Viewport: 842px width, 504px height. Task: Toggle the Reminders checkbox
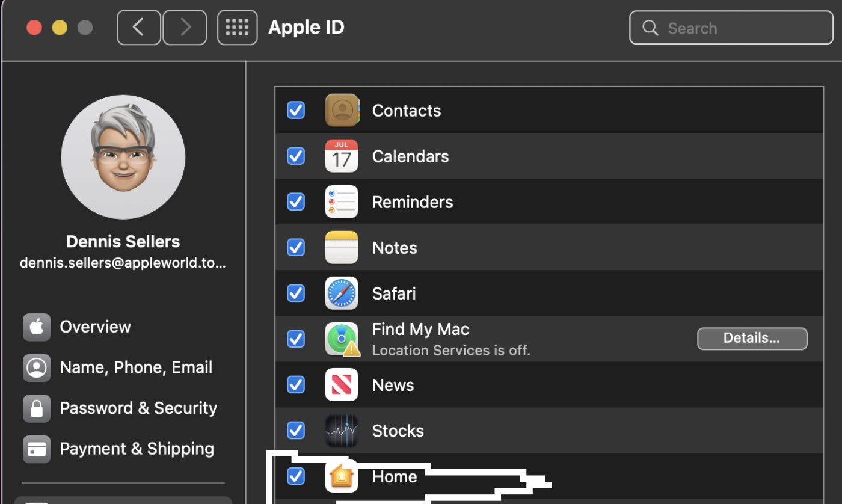[296, 201]
